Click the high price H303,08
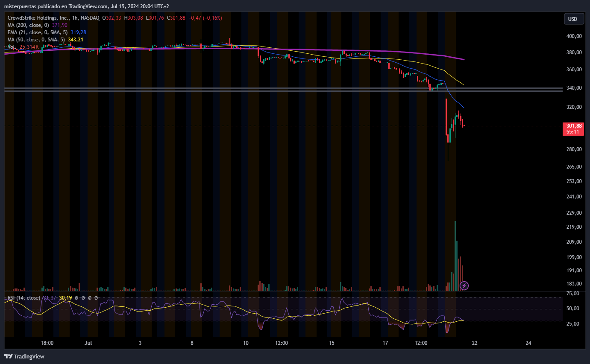The height and width of the screenshot is (364, 590). 134,18
